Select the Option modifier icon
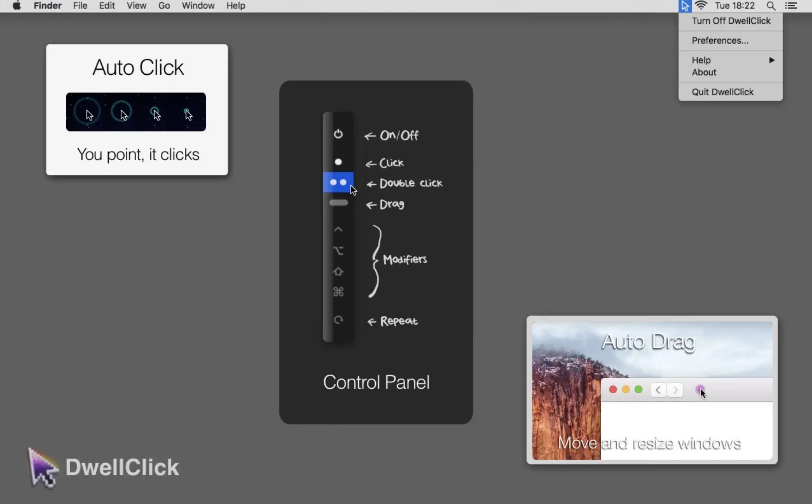Image resolution: width=812 pixels, height=504 pixels. point(339,250)
